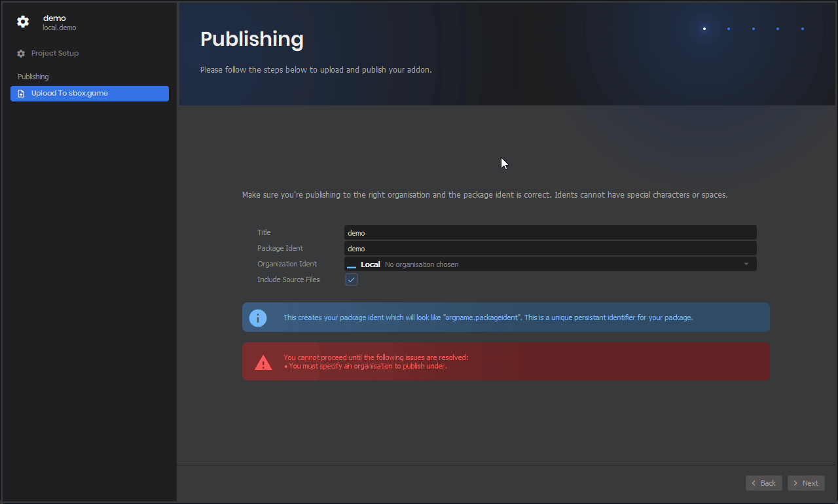This screenshot has width=838, height=504.
Task: Click the blue info circle icon
Action: (258, 317)
